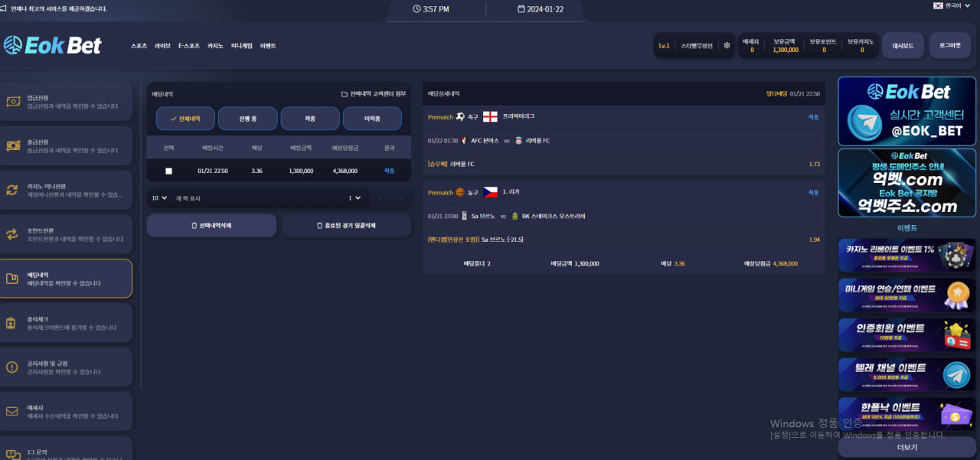Open the 미니게임 menu item

point(241,46)
